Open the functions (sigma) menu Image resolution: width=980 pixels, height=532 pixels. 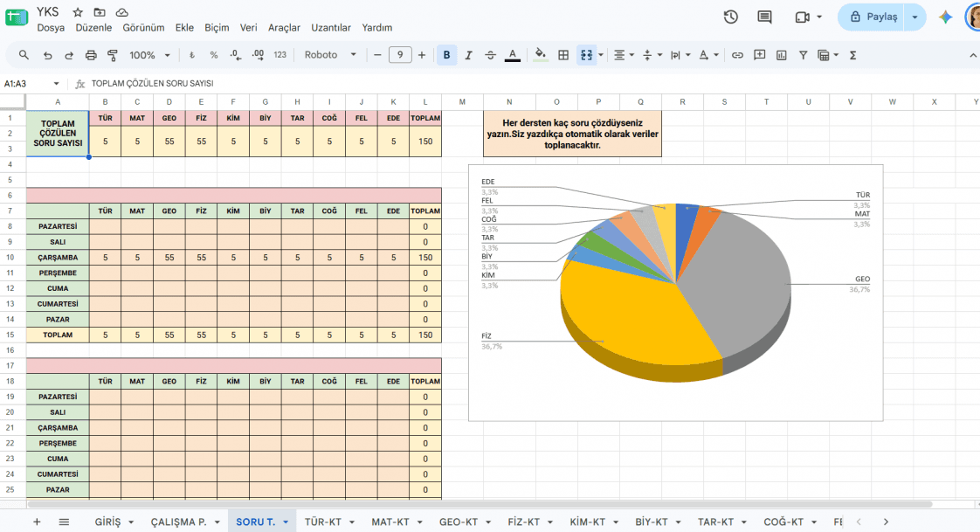[x=852, y=55]
